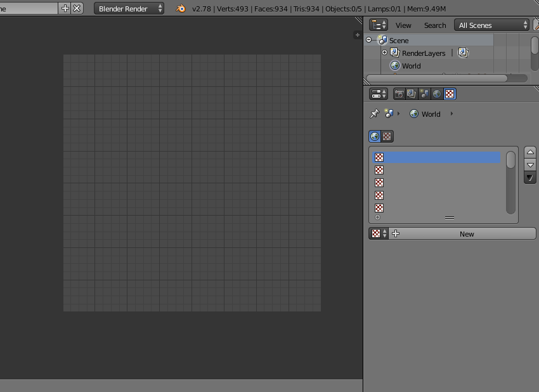Switch to the Scene properties tab
This screenshot has height=392, width=539.
click(x=424, y=94)
